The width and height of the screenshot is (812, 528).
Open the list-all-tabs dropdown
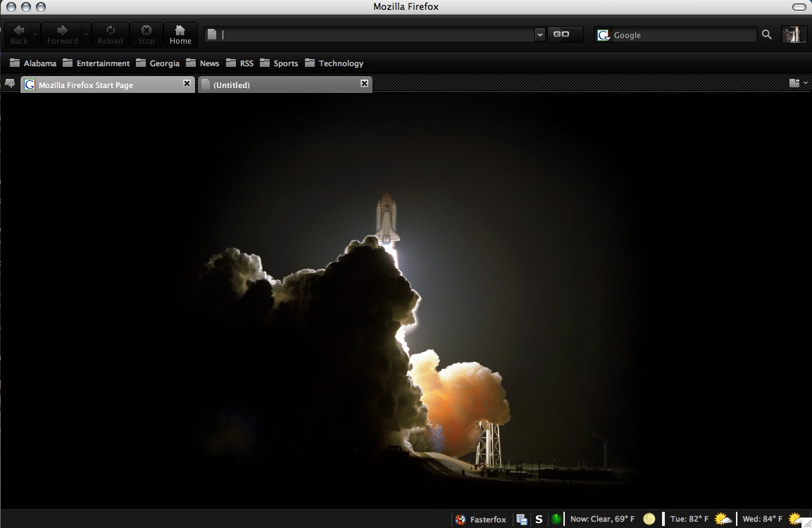798,83
